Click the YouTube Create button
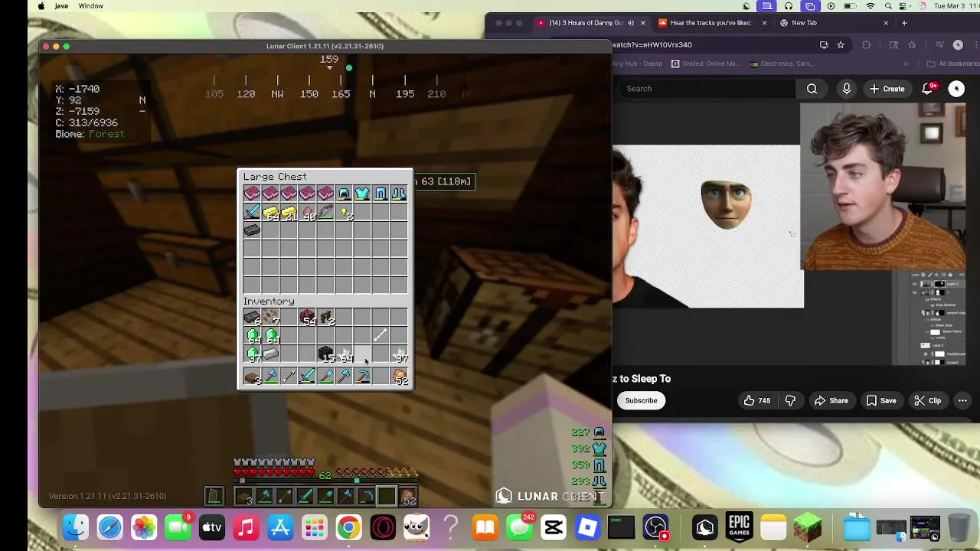980x551 pixels. pyautogui.click(x=887, y=89)
